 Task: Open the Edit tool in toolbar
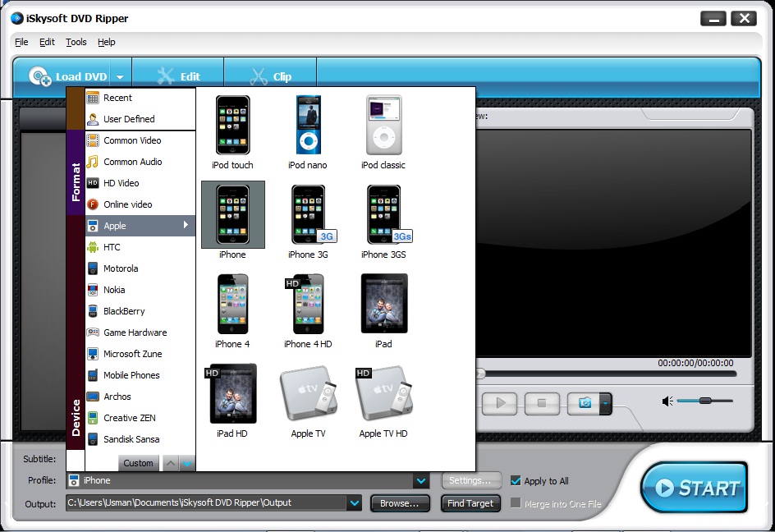[x=178, y=76]
